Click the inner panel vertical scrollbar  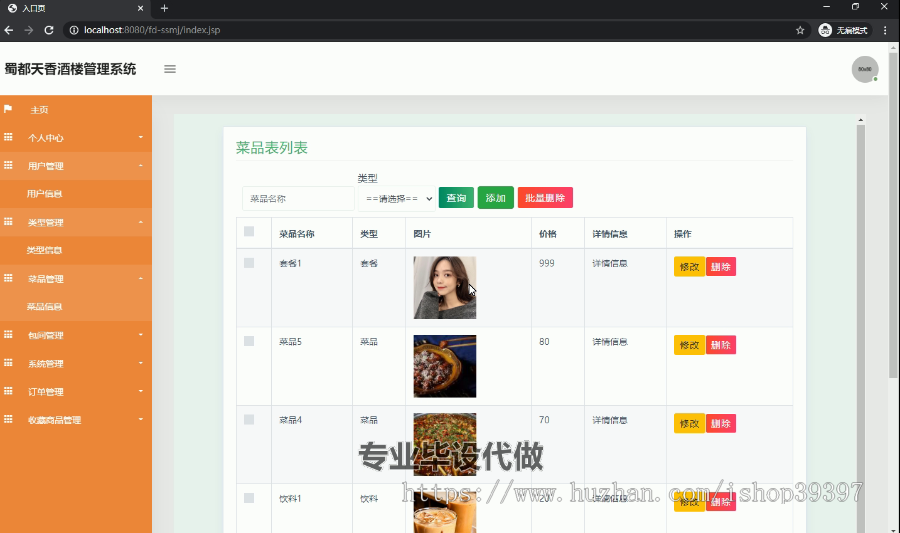pos(860,327)
